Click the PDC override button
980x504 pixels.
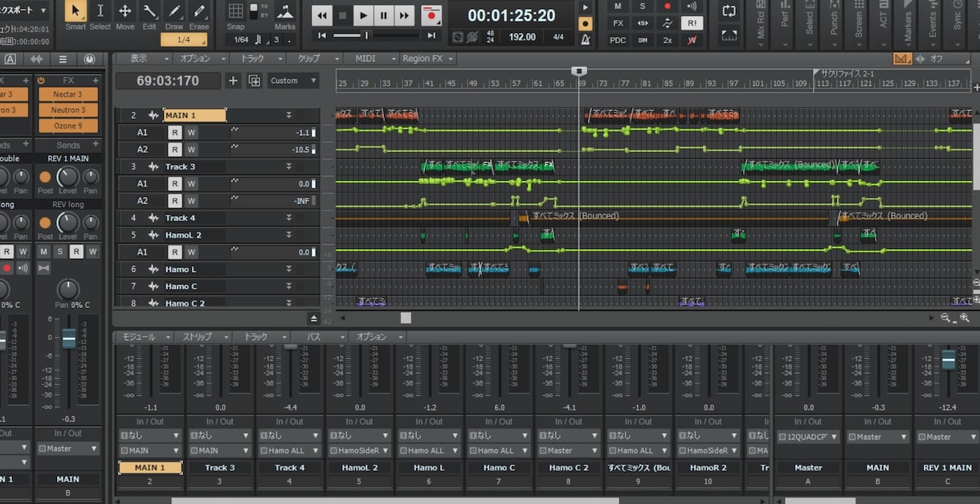click(618, 39)
